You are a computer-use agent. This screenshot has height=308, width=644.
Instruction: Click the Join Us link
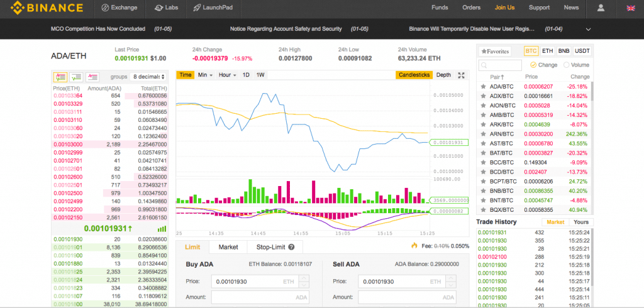tap(504, 8)
